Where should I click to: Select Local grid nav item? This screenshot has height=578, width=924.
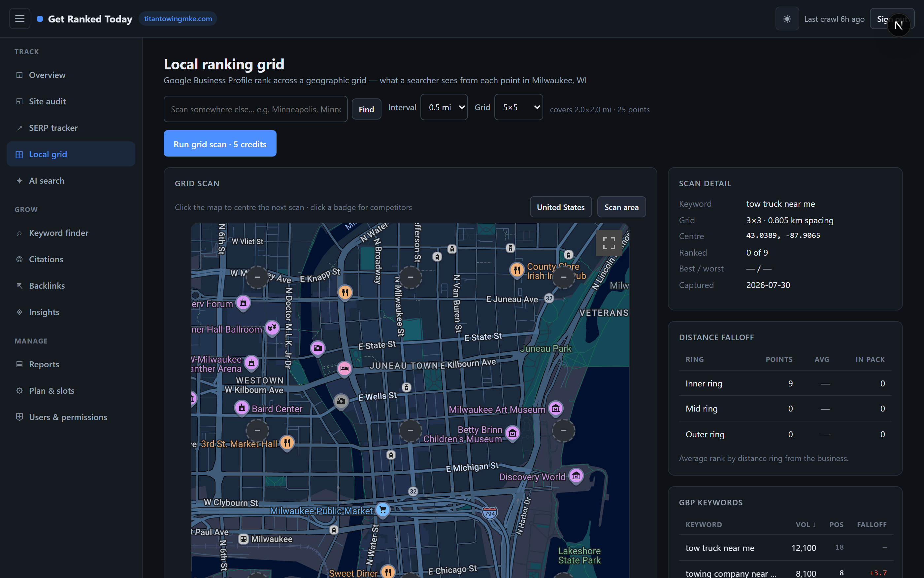pos(71,154)
